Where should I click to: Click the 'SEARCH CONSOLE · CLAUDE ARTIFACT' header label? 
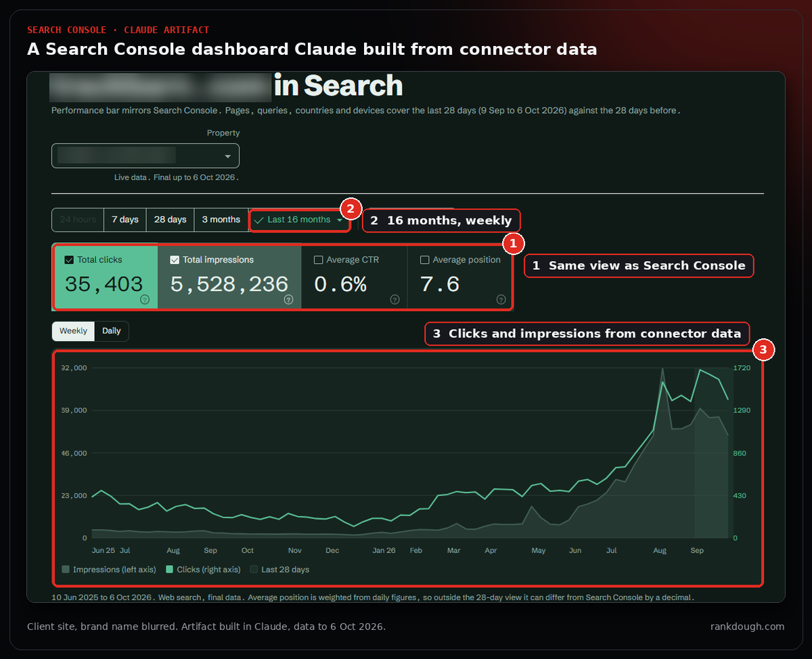(118, 30)
